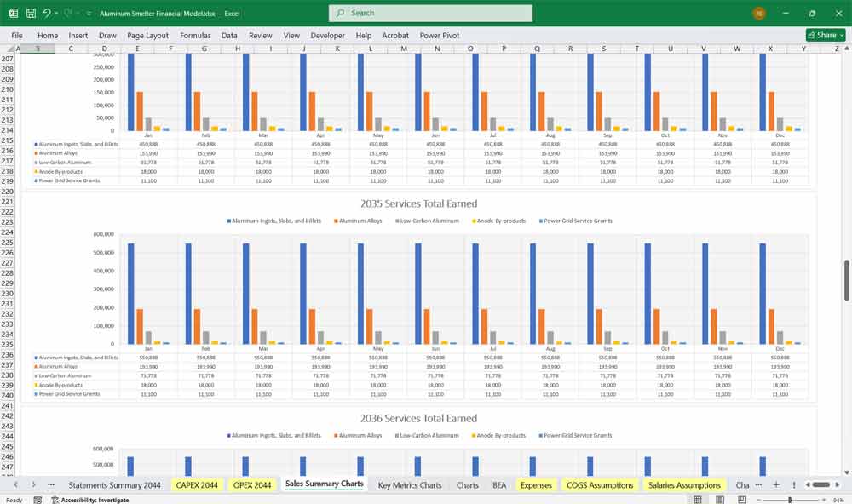Expand the column Z header dropdown area
This screenshot has width=852, height=504.
tap(838, 49)
